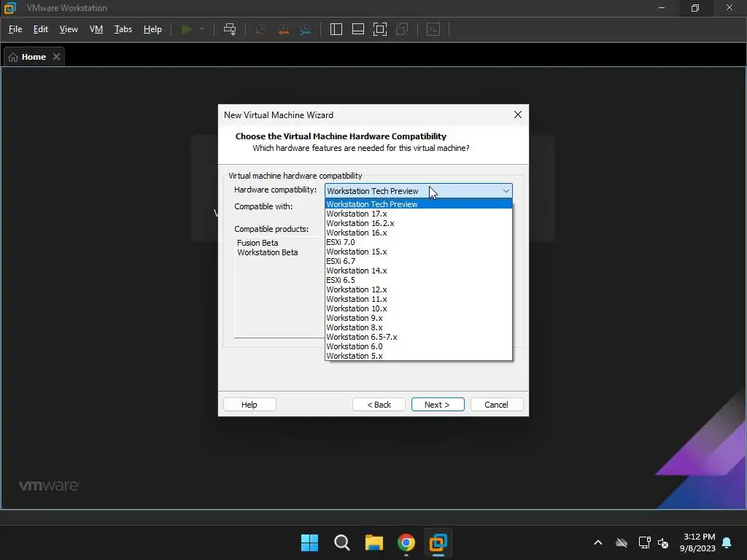This screenshot has width=747, height=560.
Task: Click Workstation Beta in compatible products
Action: [x=267, y=252]
